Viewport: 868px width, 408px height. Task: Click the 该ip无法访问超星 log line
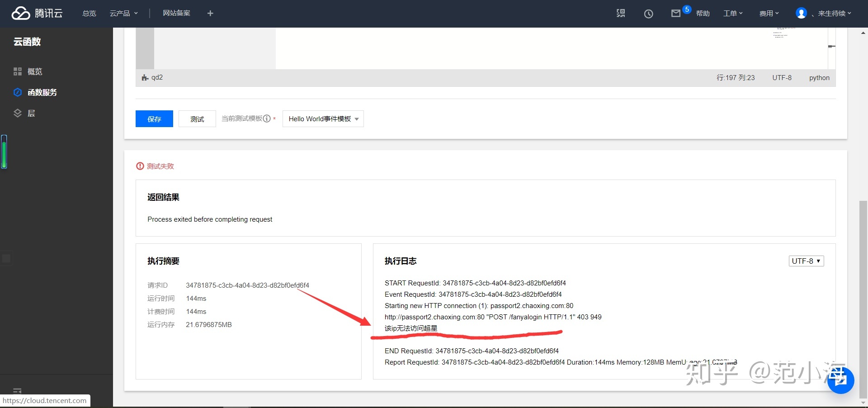(411, 328)
